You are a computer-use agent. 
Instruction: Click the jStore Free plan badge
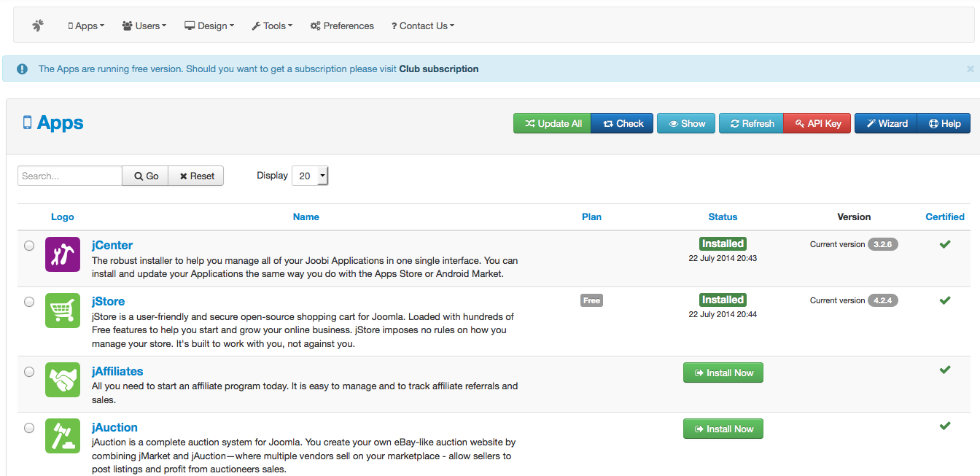click(592, 300)
